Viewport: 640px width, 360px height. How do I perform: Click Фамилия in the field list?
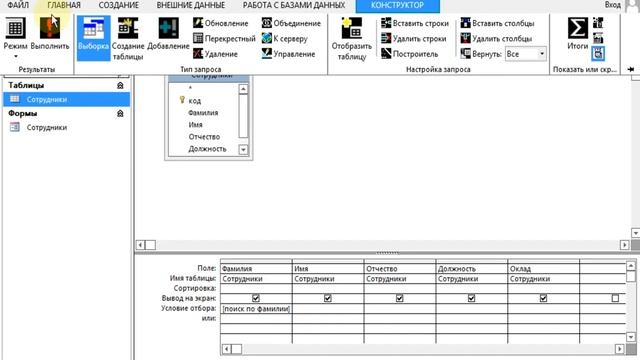(203, 113)
